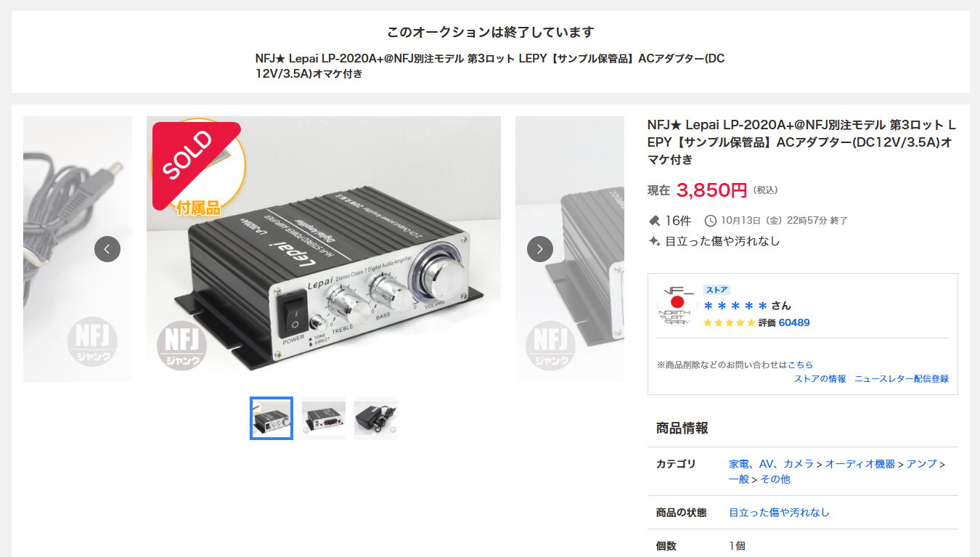Select the AC adapter thumbnail
The width and height of the screenshot is (980, 557).
[x=376, y=418]
